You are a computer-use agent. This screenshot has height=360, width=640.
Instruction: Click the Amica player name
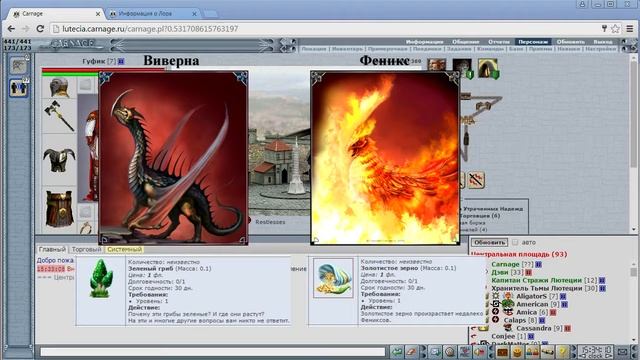coord(527,312)
